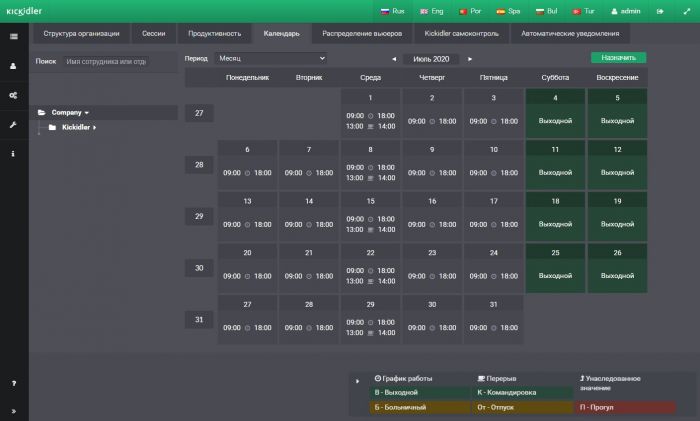Select the Календарь tab
700x421 pixels.
click(281, 33)
